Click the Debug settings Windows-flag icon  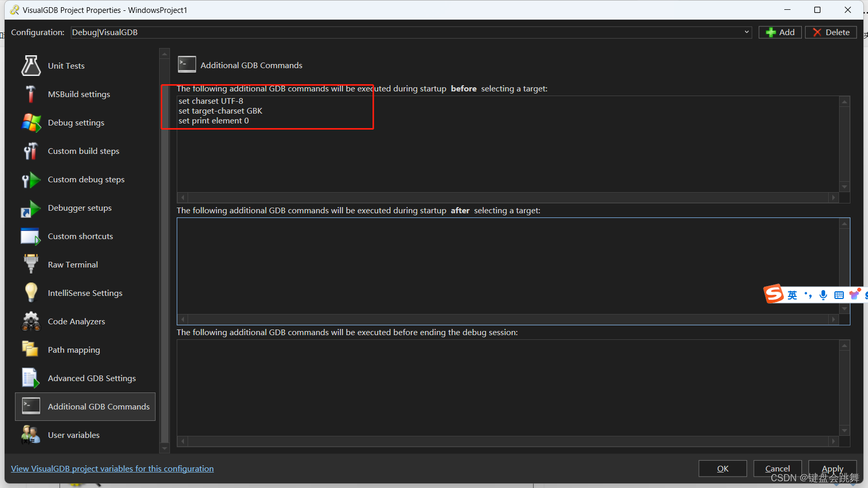[31, 122]
